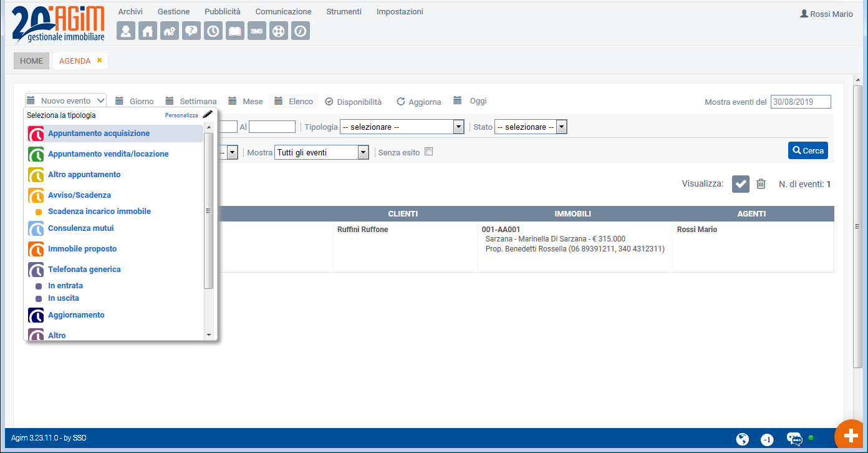Click the globe icon in status bar

[742, 439]
